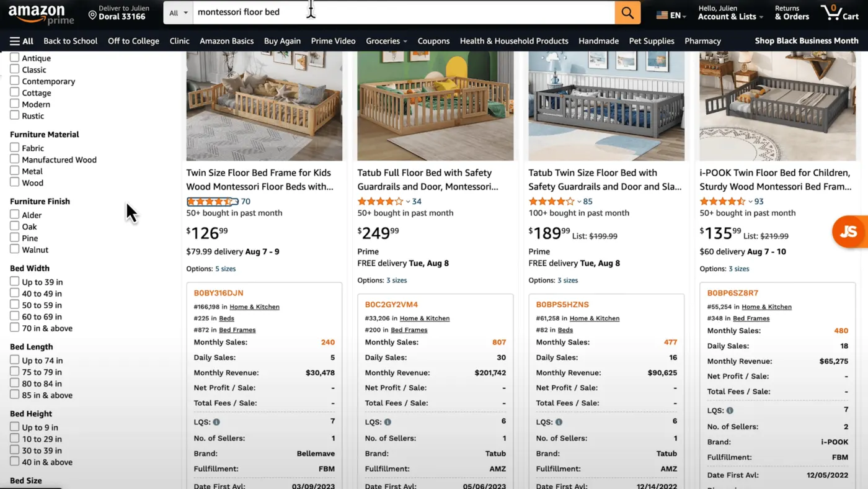Open Back to School nav item
This screenshot has height=489, width=868.
[71, 41]
